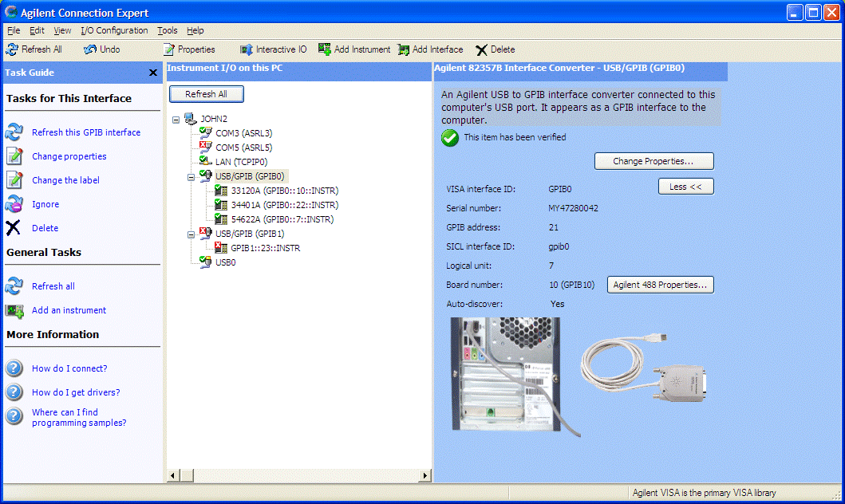Collapse the USB/GPIB (GPIB0) tree node
The image size is (845, 504).
coord(190,175)
